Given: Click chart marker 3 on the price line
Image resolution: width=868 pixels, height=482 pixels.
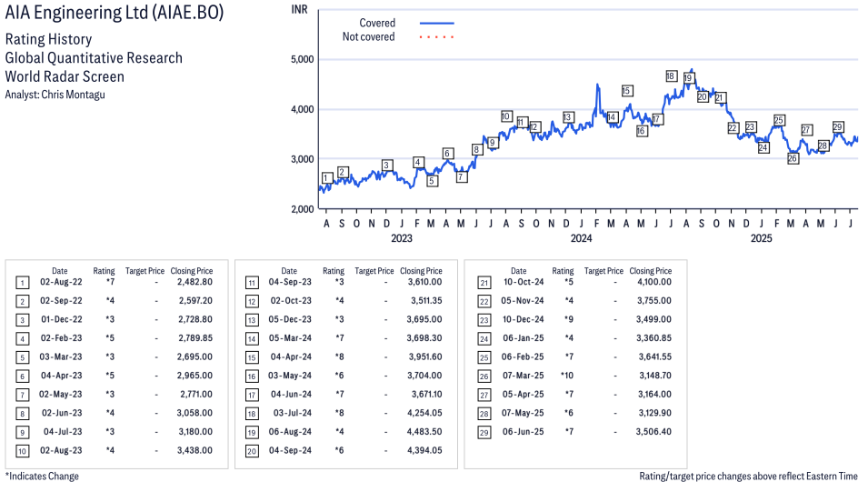Looking at the screenshot, I should click(387, 166).
